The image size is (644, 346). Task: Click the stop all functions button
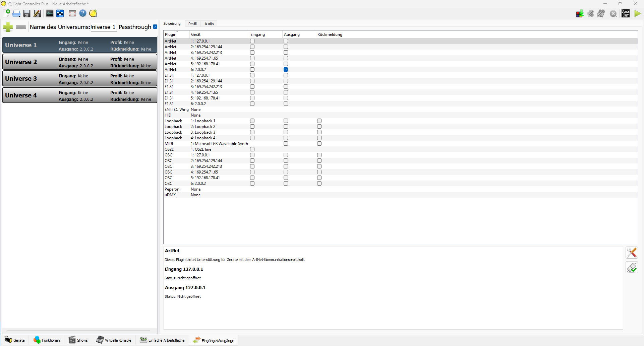pos(613,13)
